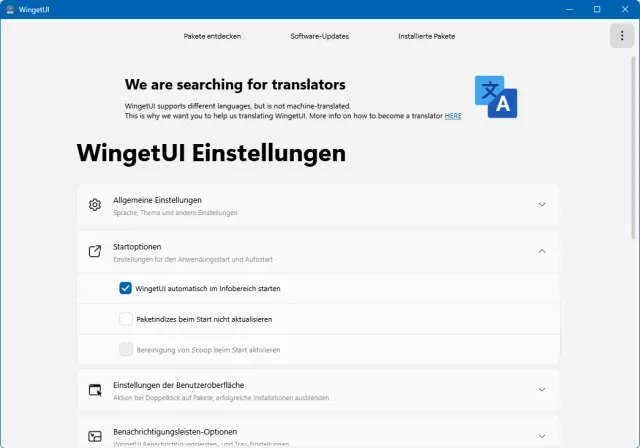Click the Bereinigung von Scoop checkbox
The height and width of the screenshot is (448, 640).
pos(126,350)
